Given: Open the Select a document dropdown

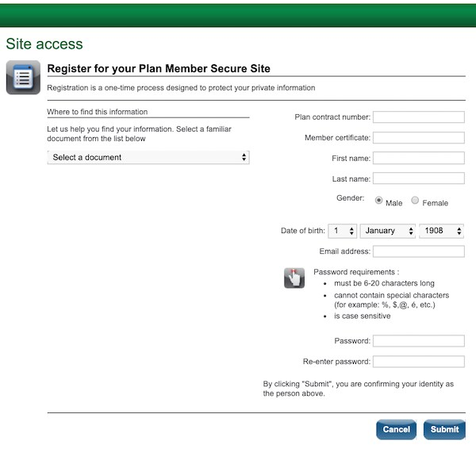Looking at the screenshot, I should point(148,158).
